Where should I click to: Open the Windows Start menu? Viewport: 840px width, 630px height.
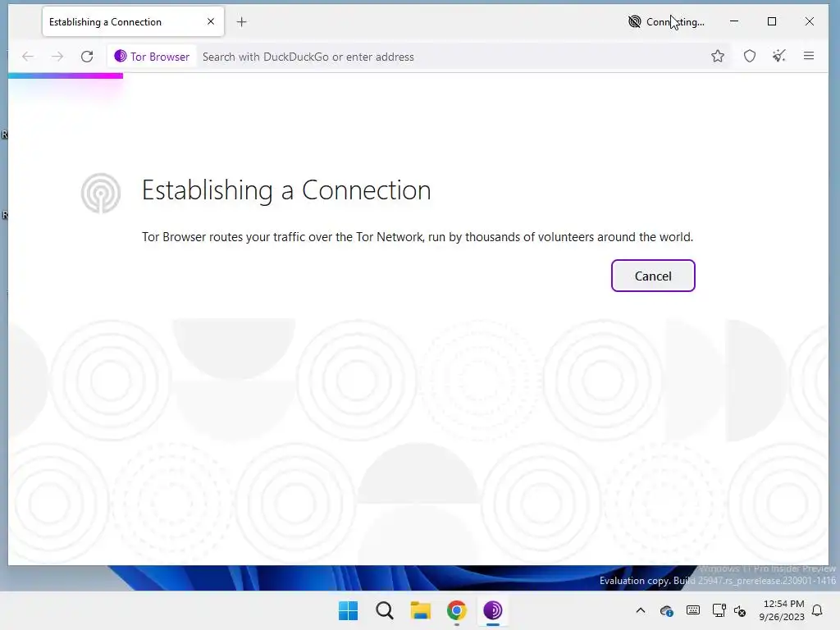tap(348, 610)
